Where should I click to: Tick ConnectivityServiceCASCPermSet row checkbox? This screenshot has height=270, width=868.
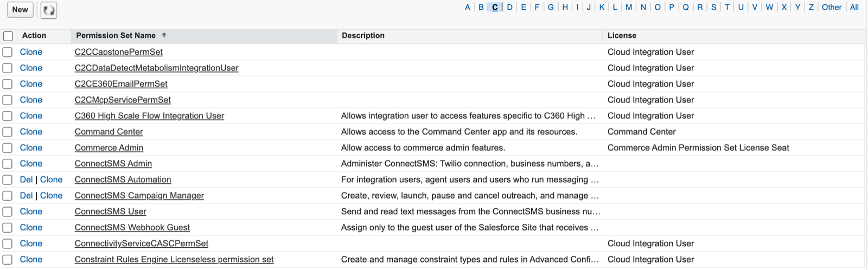coord(8,243)
